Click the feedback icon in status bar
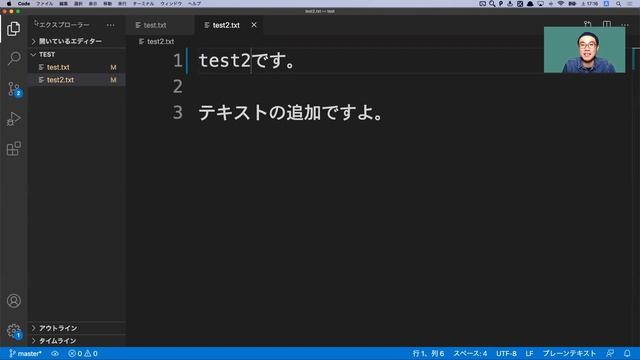Viewport: 640px width, 360px height. 610,353
